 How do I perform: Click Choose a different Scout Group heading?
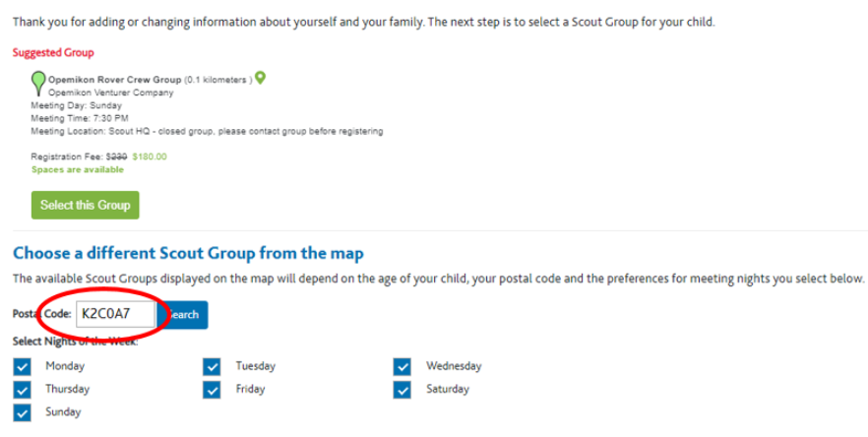pos(188,253)
